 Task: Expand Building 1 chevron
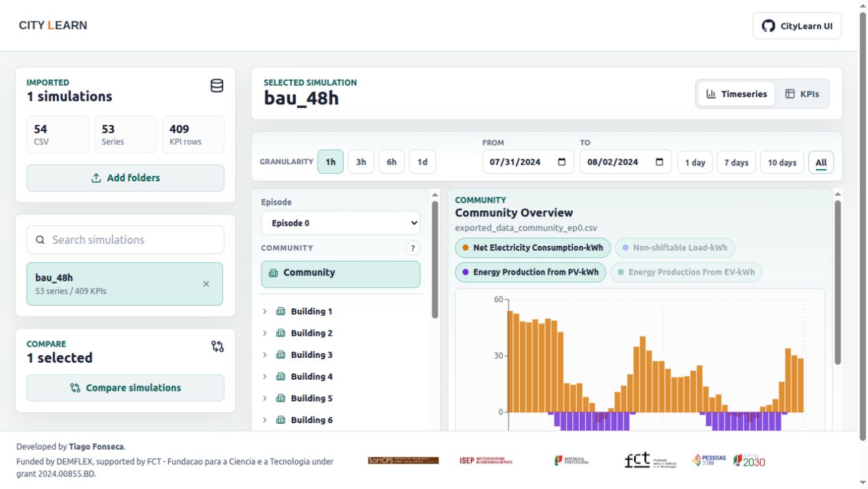pyautogui.click(x=265, y=312)
